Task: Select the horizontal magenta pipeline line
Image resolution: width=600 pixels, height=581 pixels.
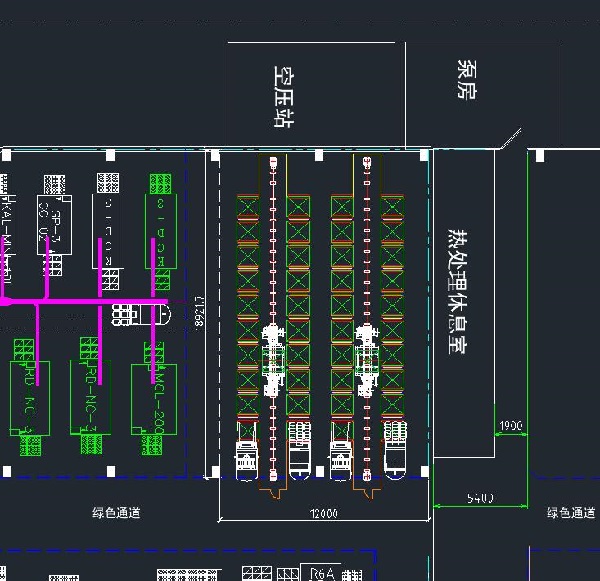Action: (90, 300)
